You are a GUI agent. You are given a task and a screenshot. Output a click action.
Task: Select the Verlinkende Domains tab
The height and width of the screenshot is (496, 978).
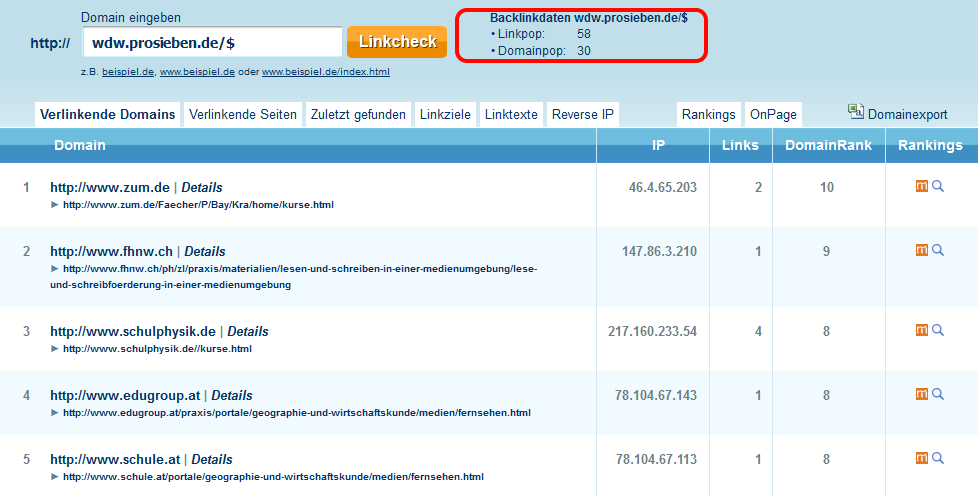[107, 115]
